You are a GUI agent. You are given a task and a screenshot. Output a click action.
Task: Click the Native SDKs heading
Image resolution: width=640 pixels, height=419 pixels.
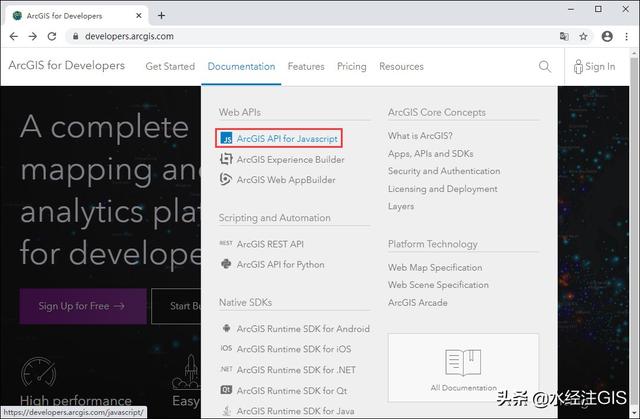(245, 302)
